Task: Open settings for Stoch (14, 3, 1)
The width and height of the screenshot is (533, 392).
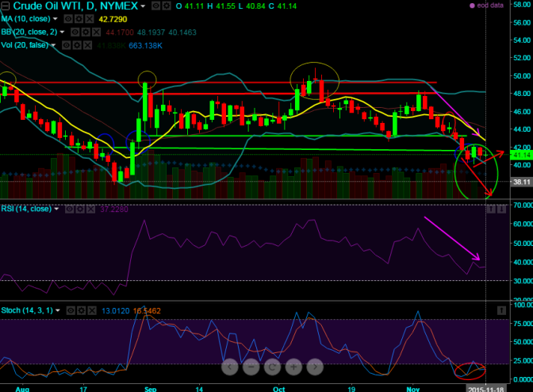Action: pyautogui.click(x=81, y=310)
